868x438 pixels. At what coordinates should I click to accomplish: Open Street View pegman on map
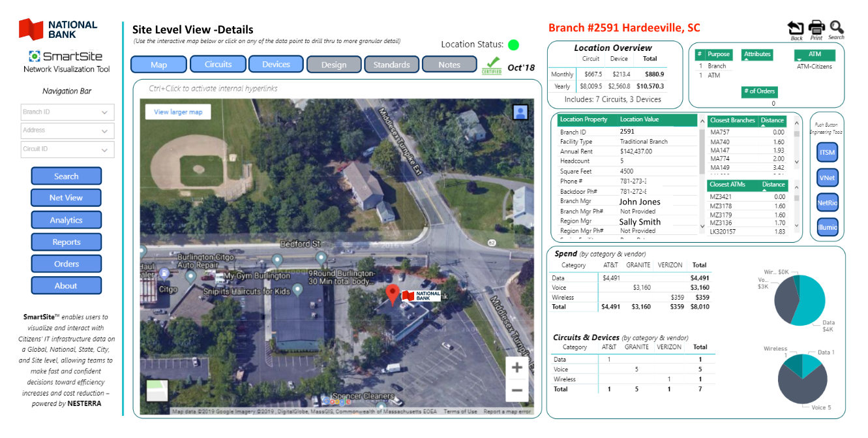(520, 113)
